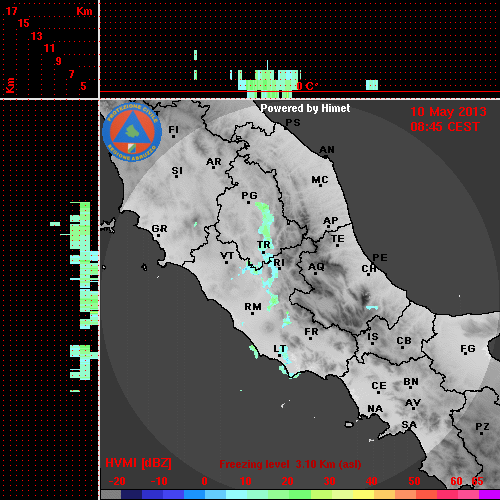
Task: Click the 'MC' city label
Action: pos(320,180)
